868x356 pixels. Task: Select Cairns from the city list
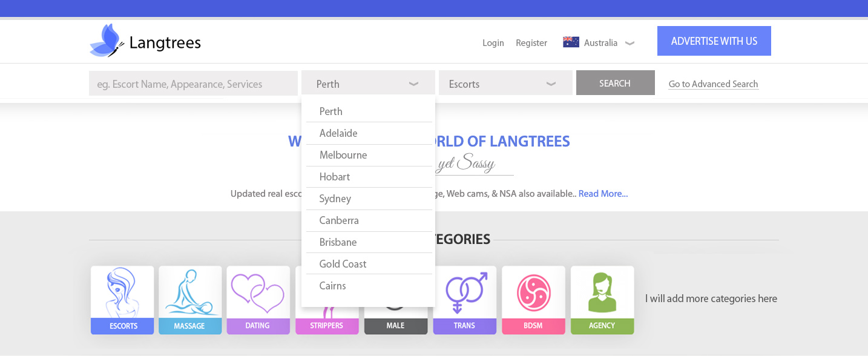point(332,286)
